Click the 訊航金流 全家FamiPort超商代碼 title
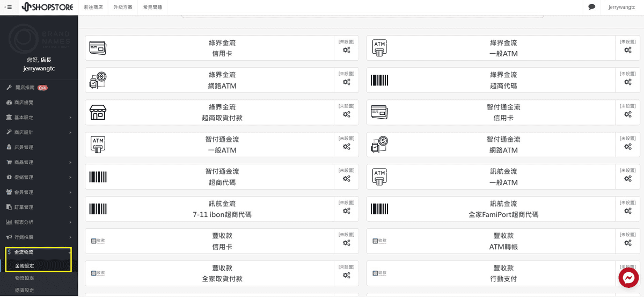The image size is (644, 297). [x=503, y=209]
